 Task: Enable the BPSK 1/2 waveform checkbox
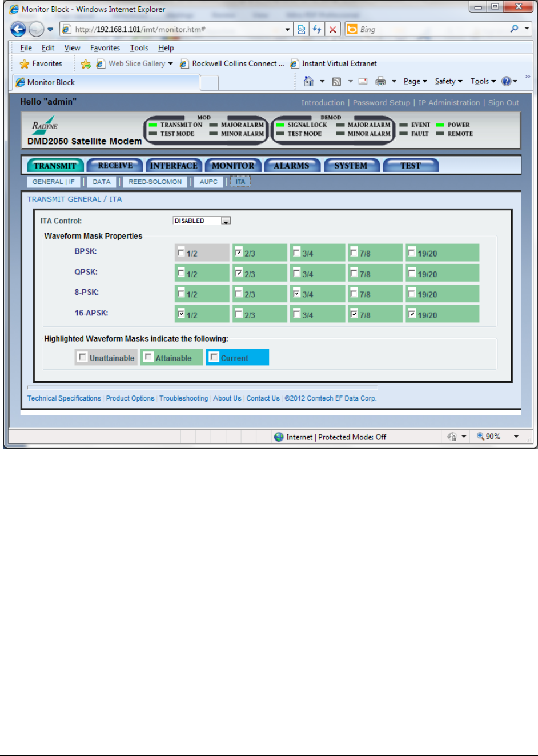tap(181, 252)
